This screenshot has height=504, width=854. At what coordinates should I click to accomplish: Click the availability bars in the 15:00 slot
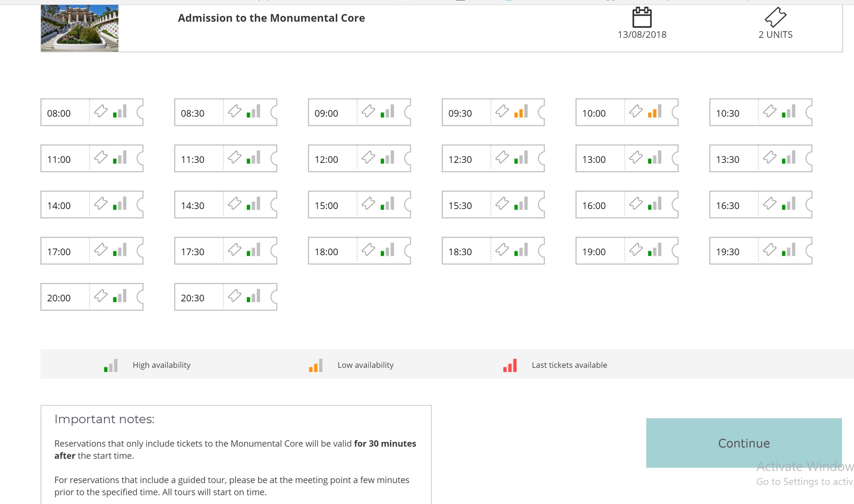[x=387, y=204]
